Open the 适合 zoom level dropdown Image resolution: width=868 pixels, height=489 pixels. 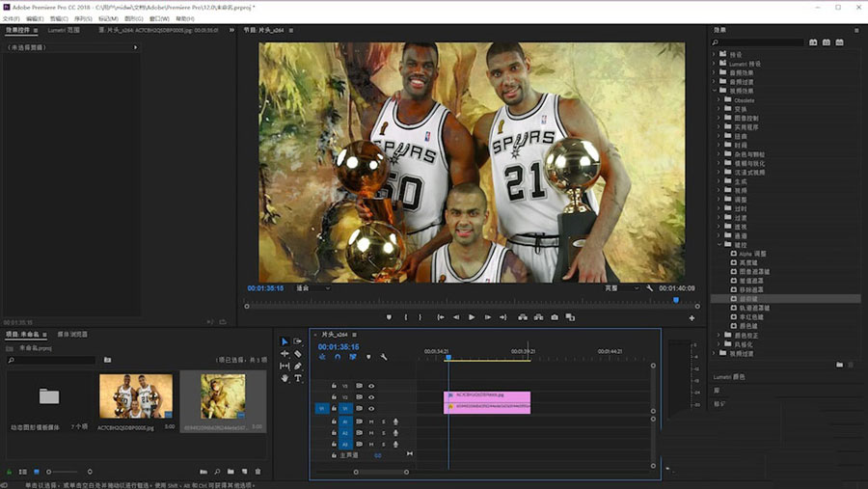click(x=312, y=287)
